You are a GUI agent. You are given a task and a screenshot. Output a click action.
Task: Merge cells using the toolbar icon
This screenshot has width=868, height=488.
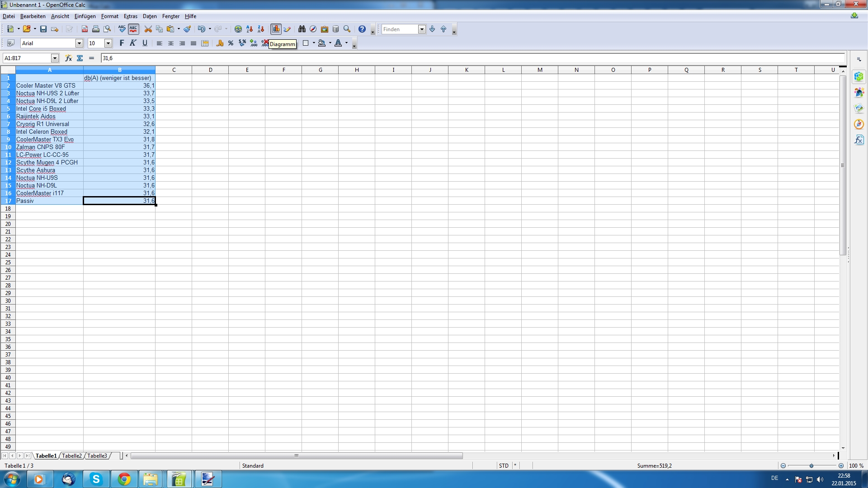(x=205, y=43)
